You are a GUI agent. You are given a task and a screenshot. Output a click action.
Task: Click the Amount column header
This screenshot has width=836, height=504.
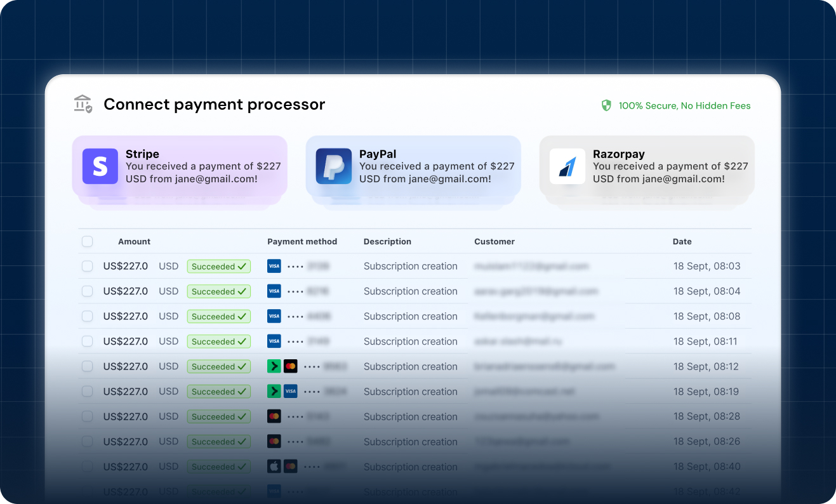[134, 242]
